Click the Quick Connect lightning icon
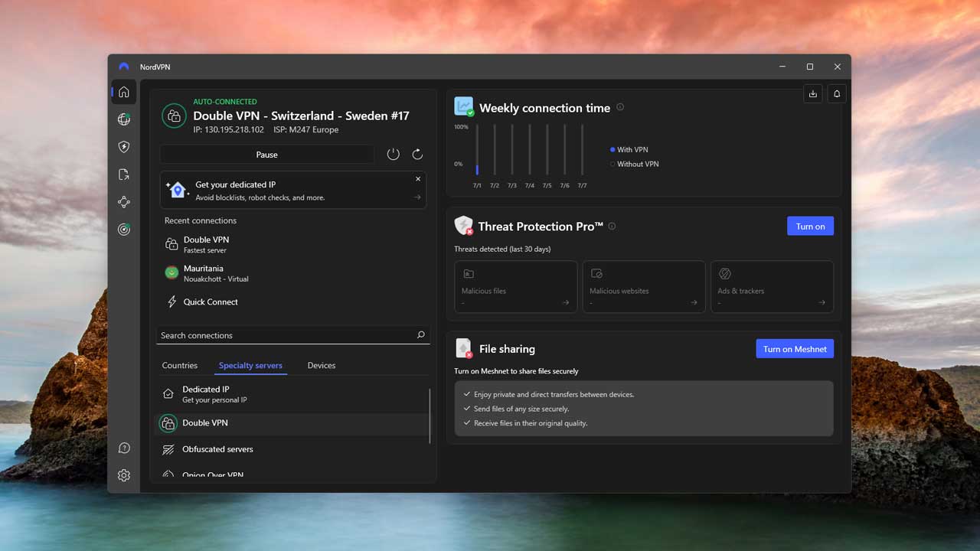 point(171,302)
